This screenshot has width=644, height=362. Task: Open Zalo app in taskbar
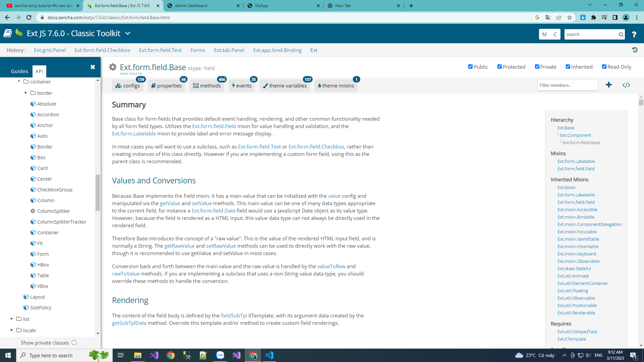click(220, 355)
